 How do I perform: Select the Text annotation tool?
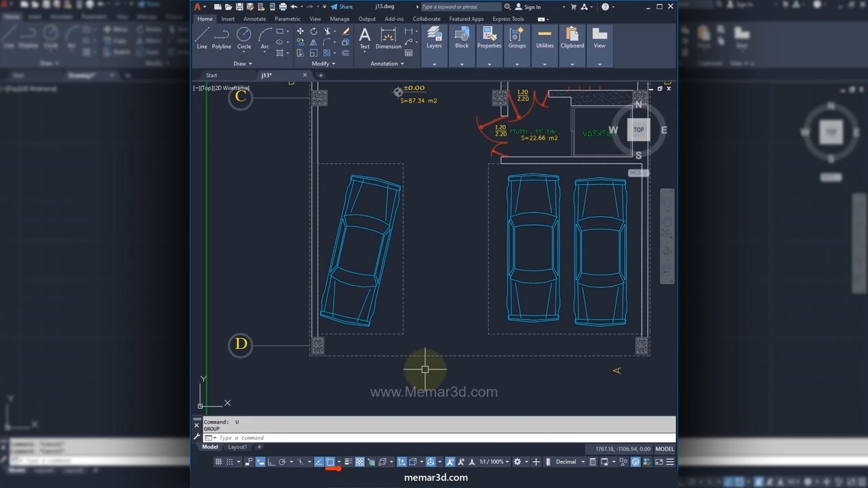(x=365, y=37)
